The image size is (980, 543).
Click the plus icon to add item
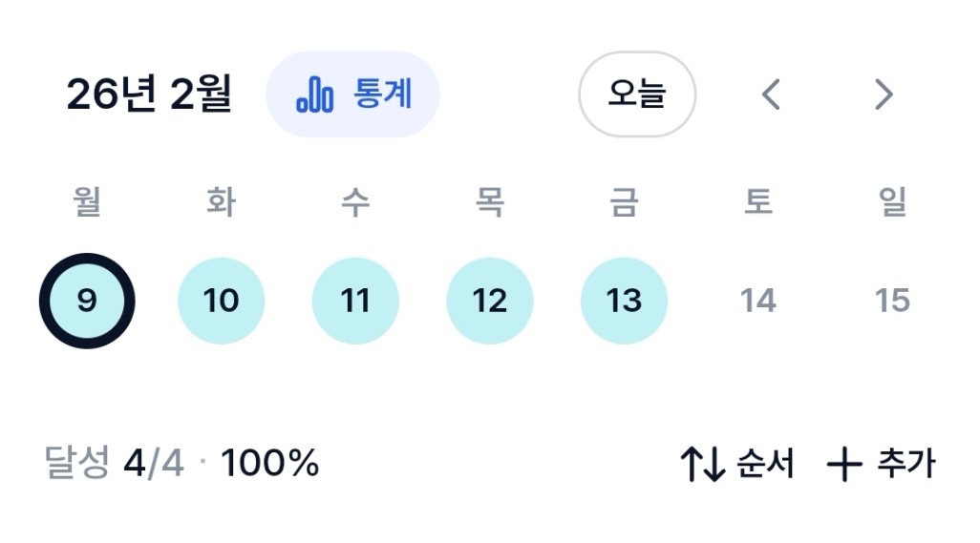coord(843,466)
